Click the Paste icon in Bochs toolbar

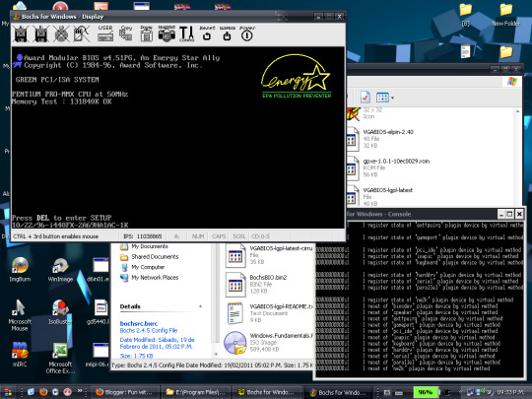point(146,33)
